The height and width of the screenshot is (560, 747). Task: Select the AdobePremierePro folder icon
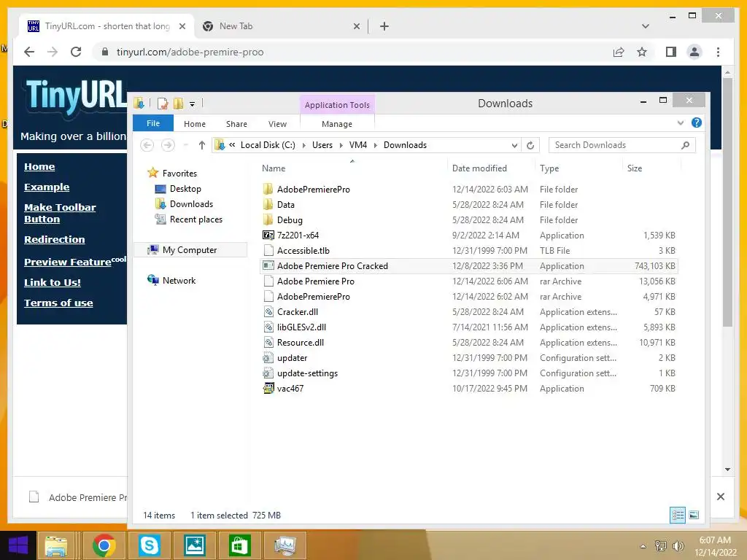pos(268,189)
